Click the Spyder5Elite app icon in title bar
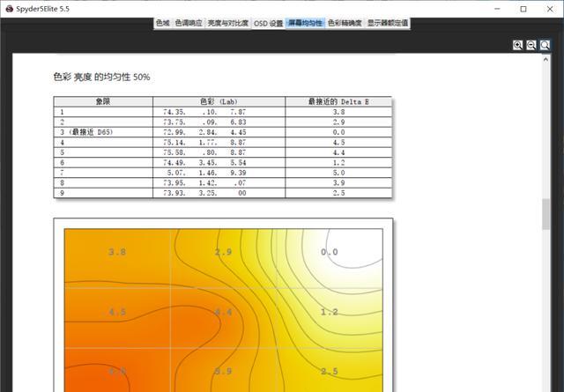The width and height of the screenshot is (564, 392). [10, 9]
